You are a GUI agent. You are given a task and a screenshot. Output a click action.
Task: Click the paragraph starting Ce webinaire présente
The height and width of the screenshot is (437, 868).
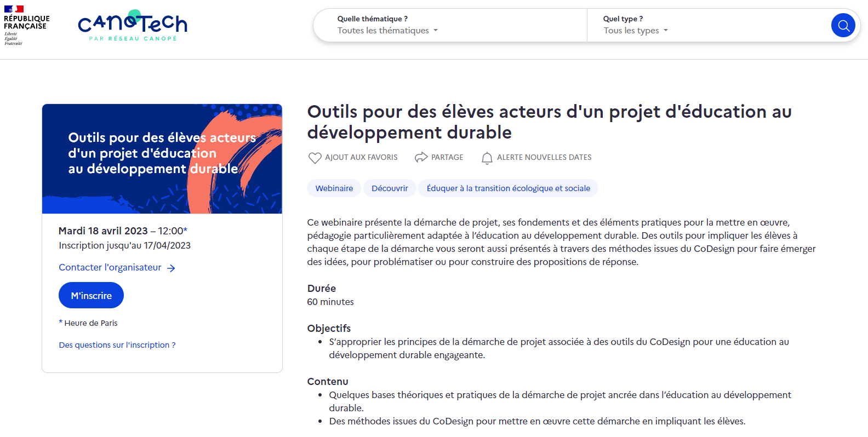click(562, 242)
